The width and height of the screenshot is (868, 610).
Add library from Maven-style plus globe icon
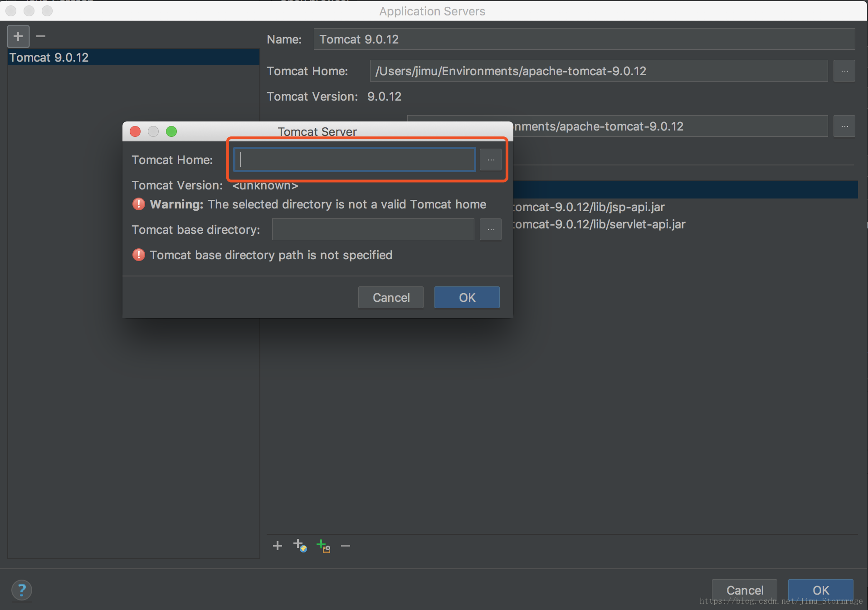300,546
